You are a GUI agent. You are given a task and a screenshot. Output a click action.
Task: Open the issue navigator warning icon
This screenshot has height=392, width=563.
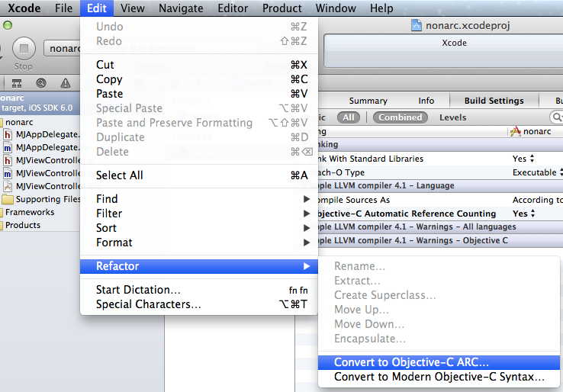[x=65, y=83]
